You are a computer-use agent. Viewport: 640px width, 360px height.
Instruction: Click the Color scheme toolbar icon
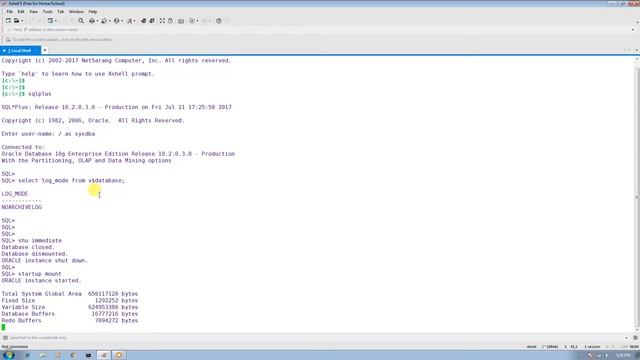point(104,20)
